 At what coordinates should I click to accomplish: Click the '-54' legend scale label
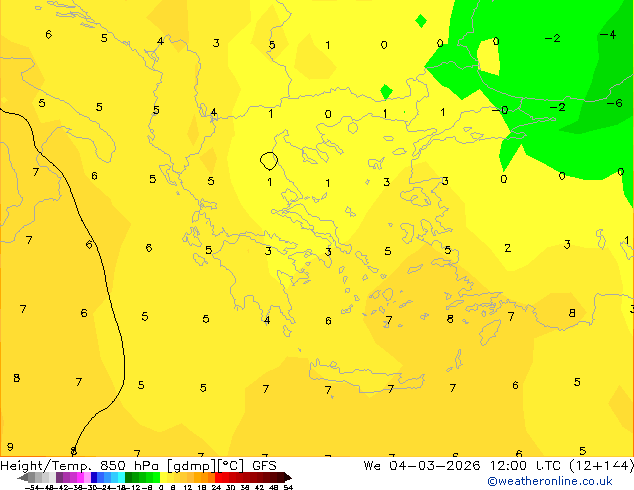pyautogui.click(x=32, y=487)
